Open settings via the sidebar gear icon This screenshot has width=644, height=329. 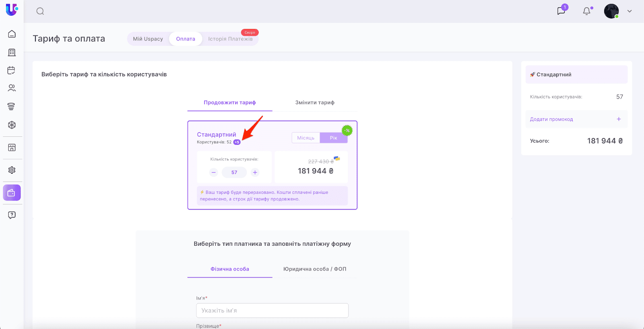coord(12,170)
